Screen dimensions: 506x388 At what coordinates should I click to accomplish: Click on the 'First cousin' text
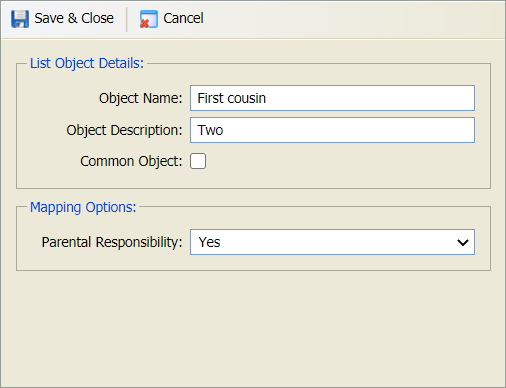[x=232, y=98]
